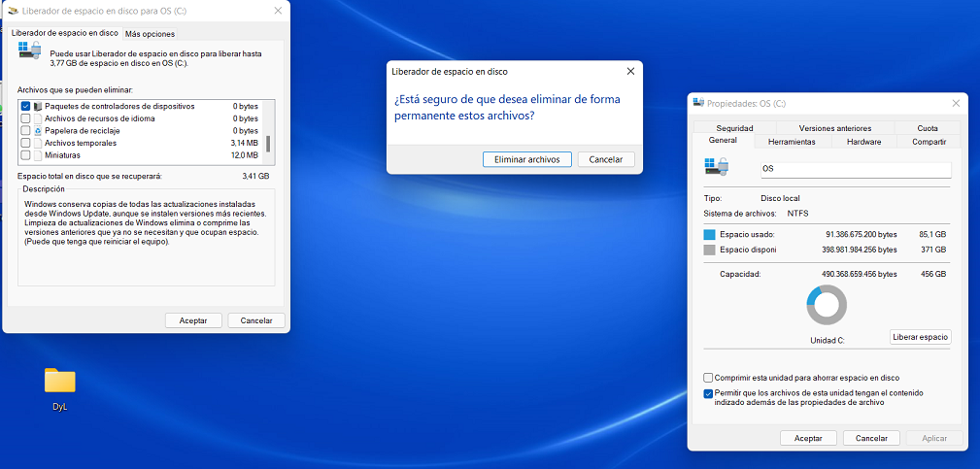Click Cancelar in the Propiedades window
Screen dimensions: 980x469
(x=871, y=438)
